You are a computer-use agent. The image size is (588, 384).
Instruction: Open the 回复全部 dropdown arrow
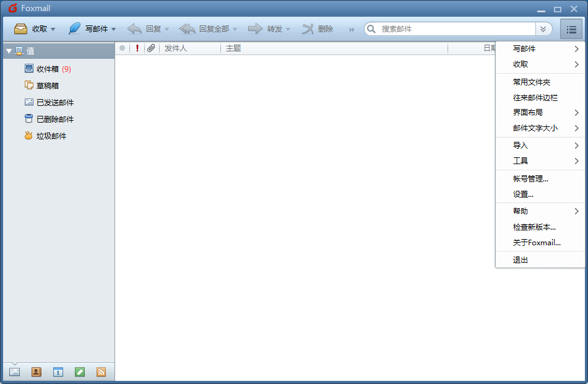235,29
